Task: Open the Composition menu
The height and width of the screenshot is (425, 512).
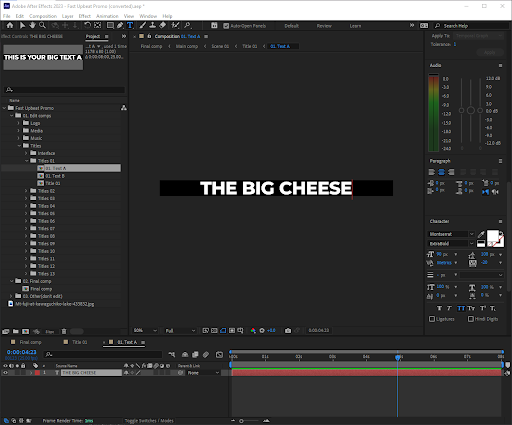Action: pos(43,16)
